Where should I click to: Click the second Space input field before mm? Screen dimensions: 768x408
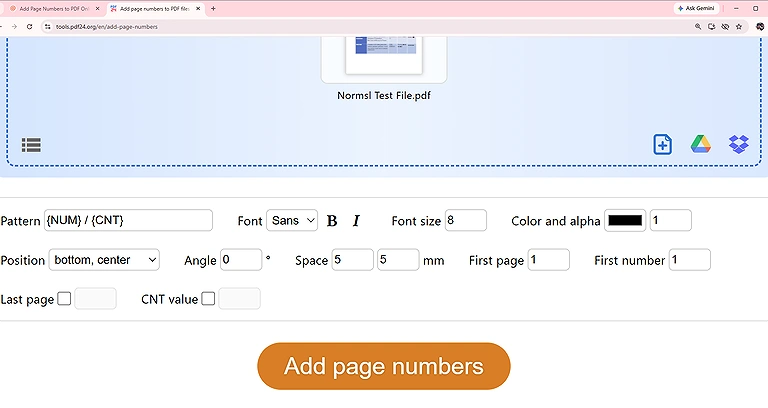click(x=398, y=260)
